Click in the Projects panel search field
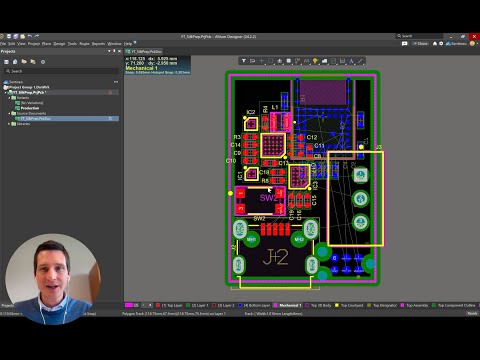Viewport: 480px width, 360px height. tap(62, 71)
